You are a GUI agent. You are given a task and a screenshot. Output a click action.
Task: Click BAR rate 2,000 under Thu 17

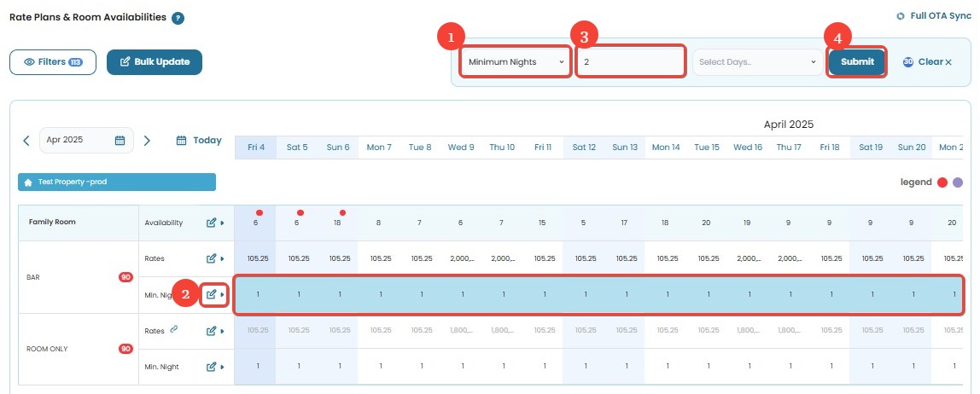(789, 258)
